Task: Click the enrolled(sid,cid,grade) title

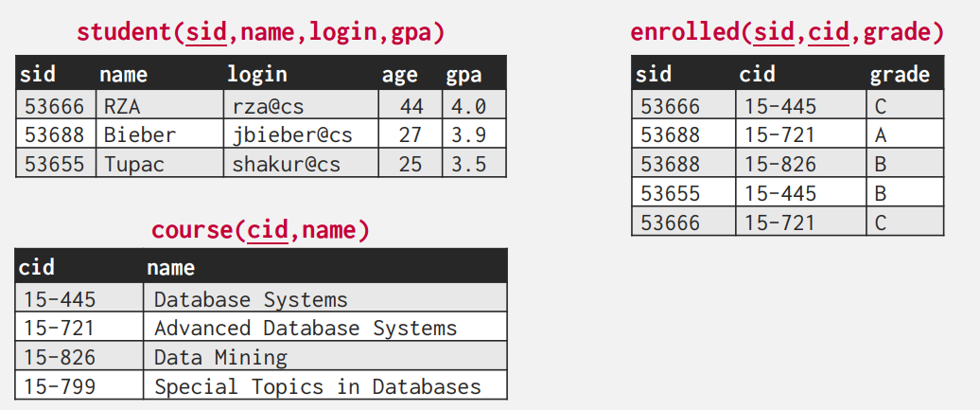Action: click(x=787, y=32)
